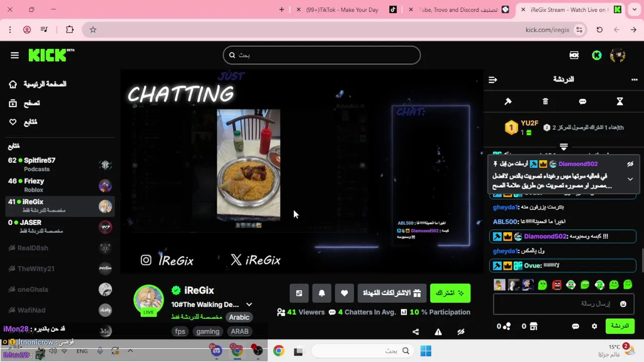Open the hamburger menu beside KICK logo
The height and width of the screenshot is (362, 644).
tap(15, 55)
